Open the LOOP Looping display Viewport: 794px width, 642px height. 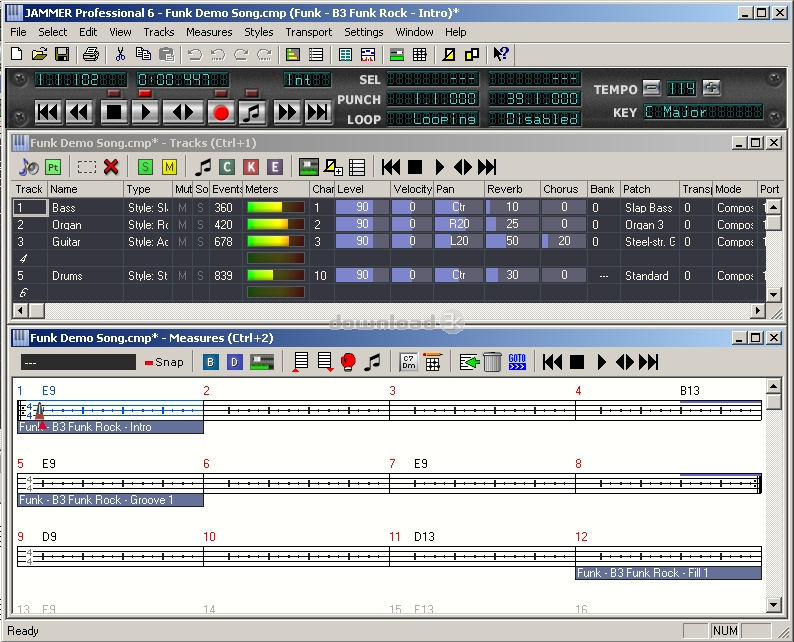(433, 119)
